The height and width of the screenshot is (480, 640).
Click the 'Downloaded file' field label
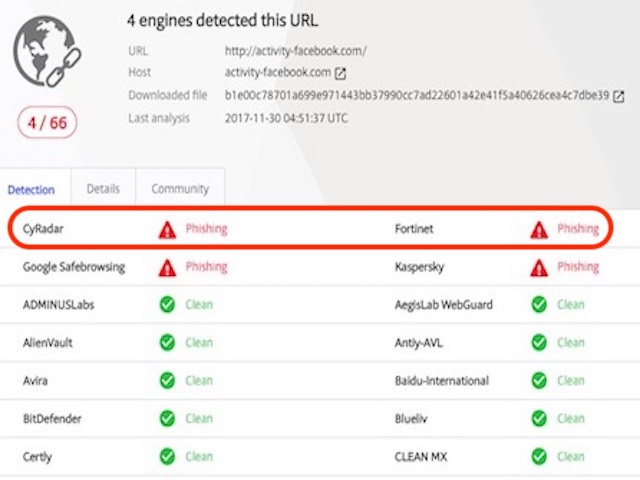(168, 95)
